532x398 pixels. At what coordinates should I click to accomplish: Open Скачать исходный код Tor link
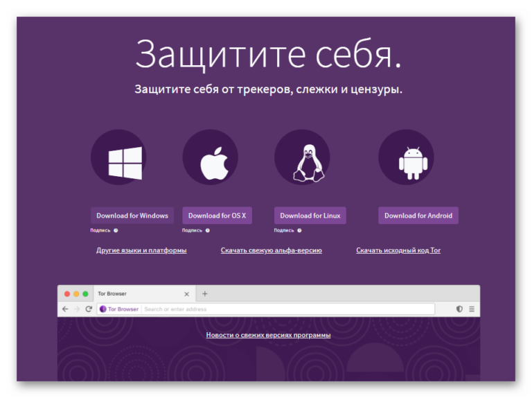pos(398,250)
